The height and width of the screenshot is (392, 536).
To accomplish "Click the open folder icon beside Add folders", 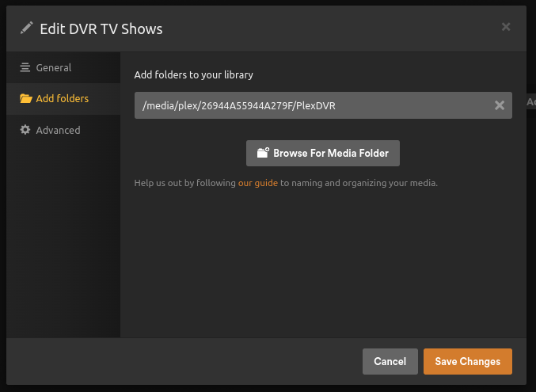I will click(x=25, y=98).
